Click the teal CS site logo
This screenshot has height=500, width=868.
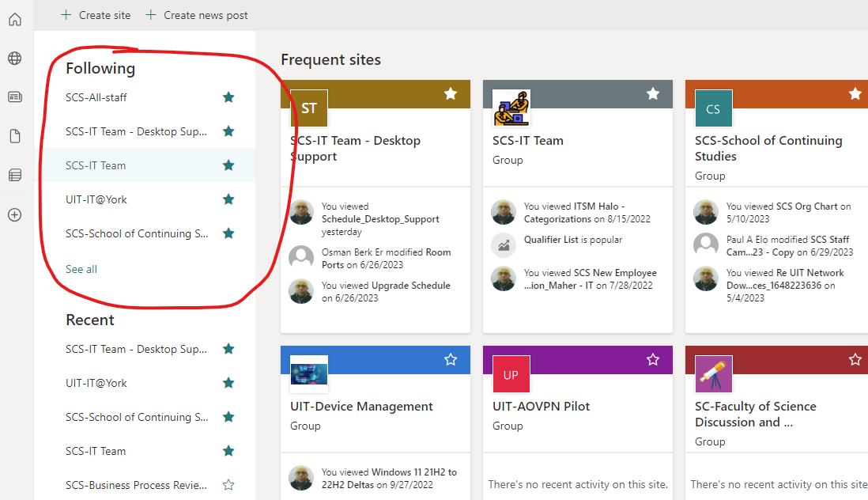[714, 108]
